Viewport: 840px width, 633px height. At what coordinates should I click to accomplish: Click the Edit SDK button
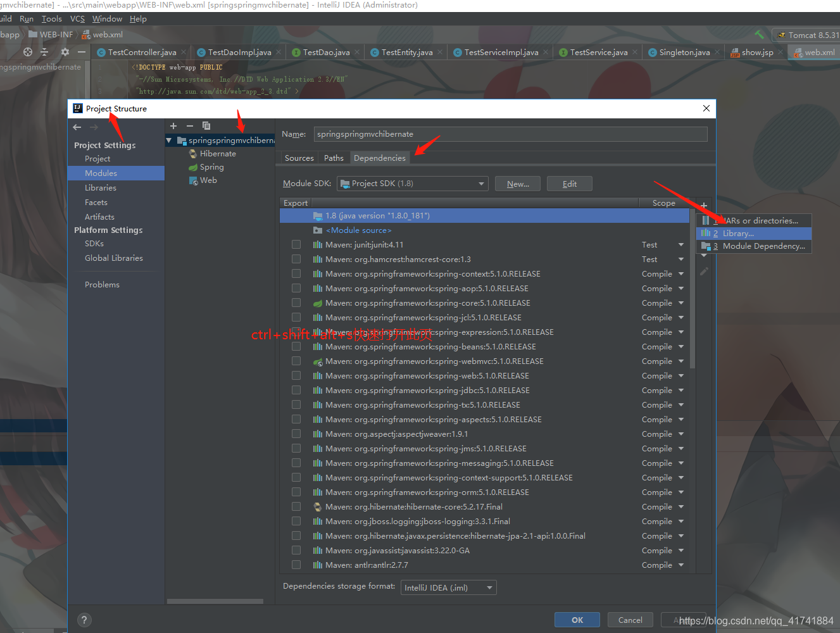point(570,184)
